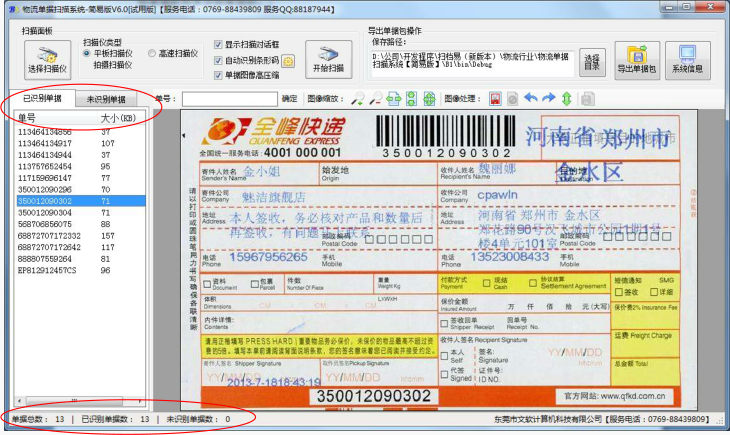Maximize the application window
Screen dimensions: 730x435
(x=687, y=7)
